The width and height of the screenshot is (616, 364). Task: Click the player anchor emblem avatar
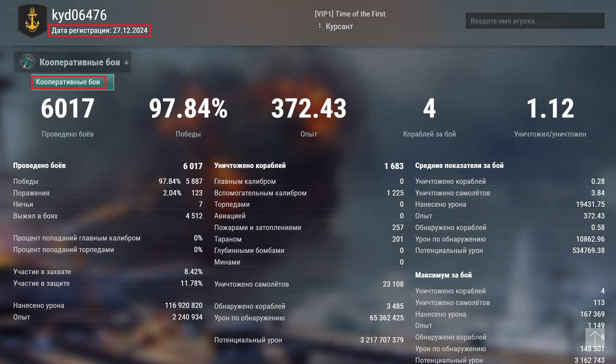click(x=32, y=20)
